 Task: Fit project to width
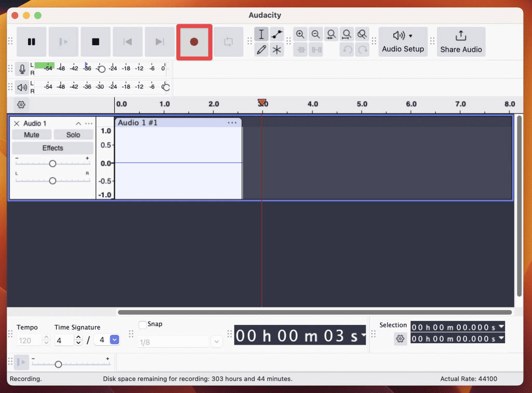347,34
